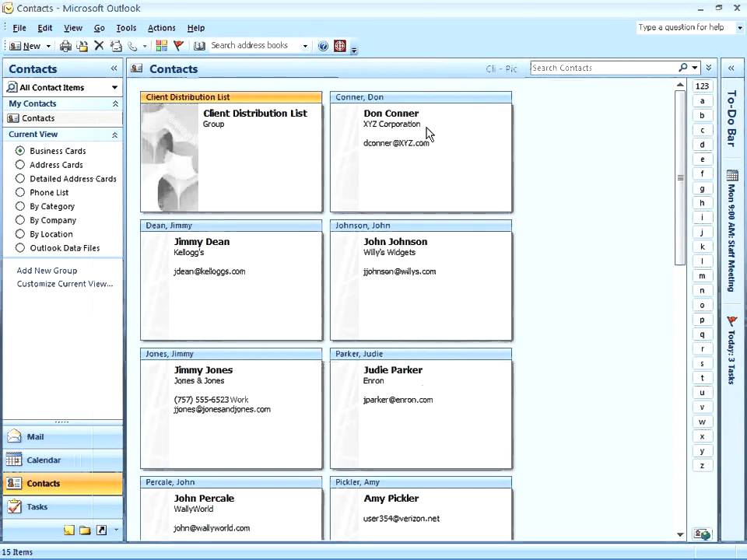This screenshot has height=560, width=747.
Task: Minimize the navigation pane with chevrons
Action: click(114, 68)
